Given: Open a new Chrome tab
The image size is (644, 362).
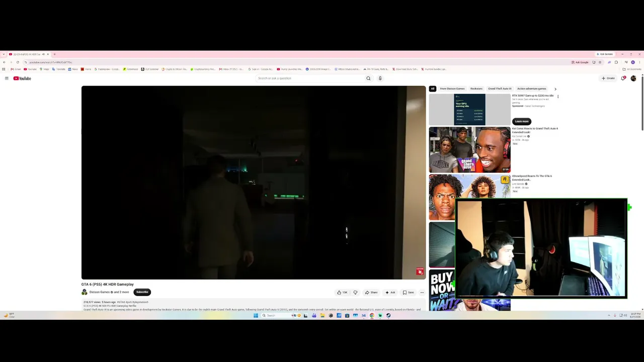Looking at the screenshot, I should coord(54,54).
